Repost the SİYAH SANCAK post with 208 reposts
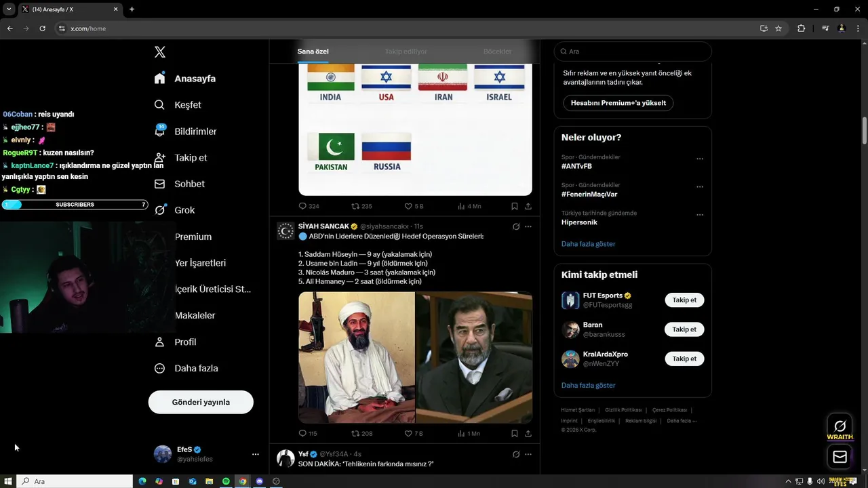 tap(355, 434)
